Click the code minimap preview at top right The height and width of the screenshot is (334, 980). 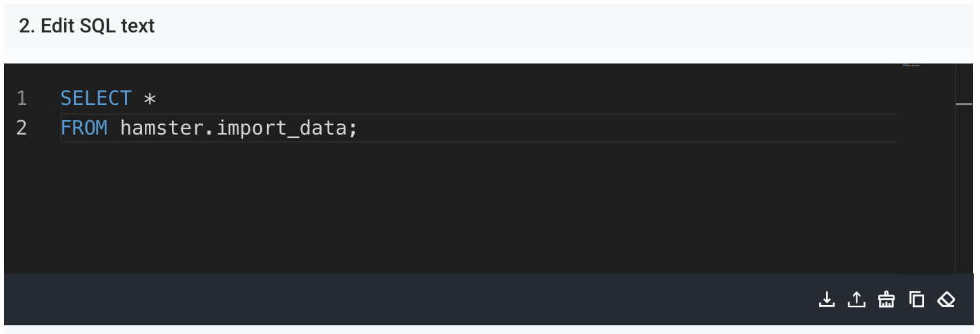(911, 65)
